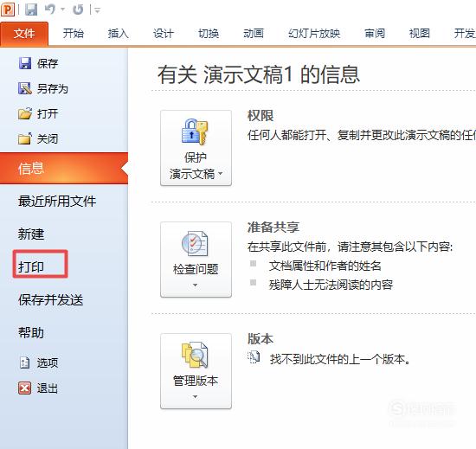The width and height of the screenshot is (476, 449).
Task: Expand the 管理版本 dropdown arrow
Action: [x=196, y=397]
